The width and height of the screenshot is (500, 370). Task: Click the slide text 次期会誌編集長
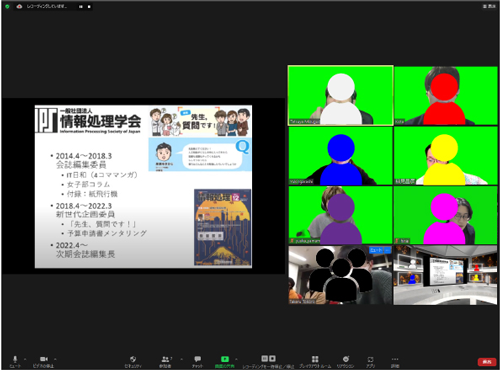[x=86, y=254]
